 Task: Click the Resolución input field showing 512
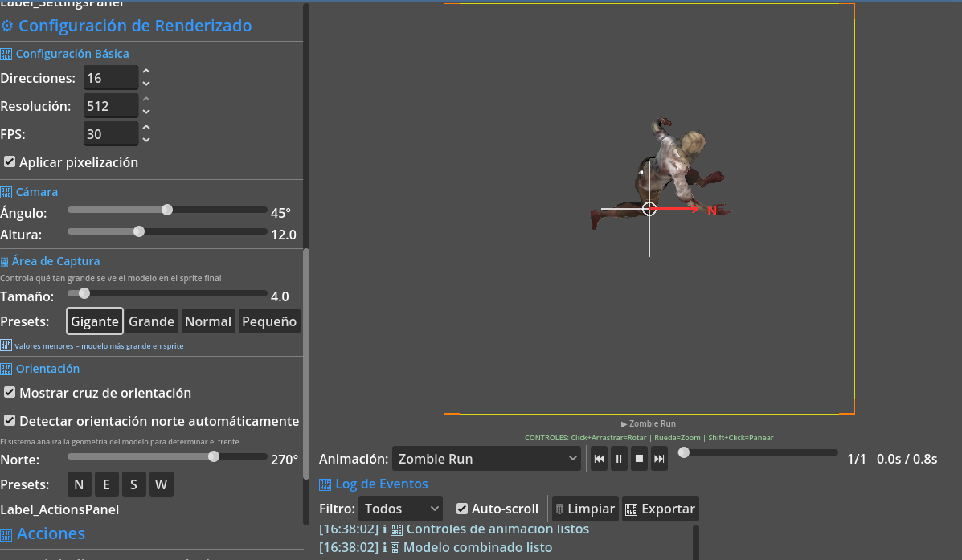point(111,106)
